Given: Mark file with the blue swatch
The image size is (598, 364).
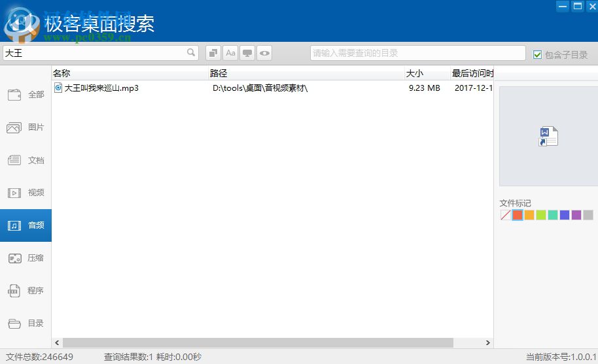Looking at the screenshot, I should tap(565, 215).
